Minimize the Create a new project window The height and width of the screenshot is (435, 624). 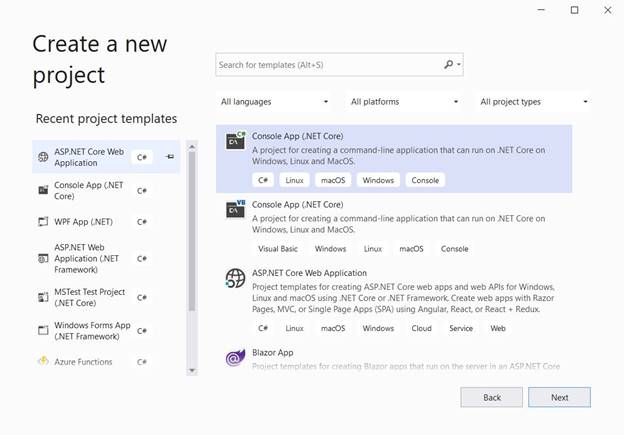pyautogui.click(x=541, y=10)
